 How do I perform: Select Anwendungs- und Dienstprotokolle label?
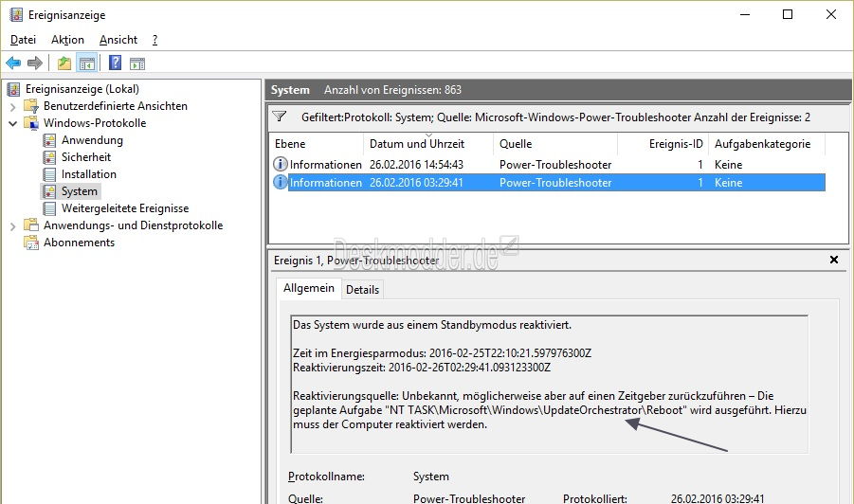coord(133,225)
